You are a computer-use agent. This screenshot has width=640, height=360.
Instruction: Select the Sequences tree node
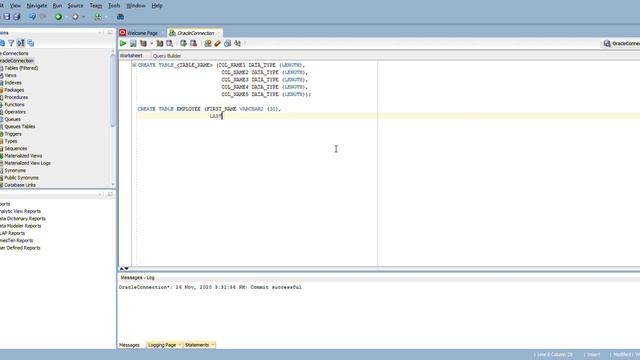[x=16, y=148]
